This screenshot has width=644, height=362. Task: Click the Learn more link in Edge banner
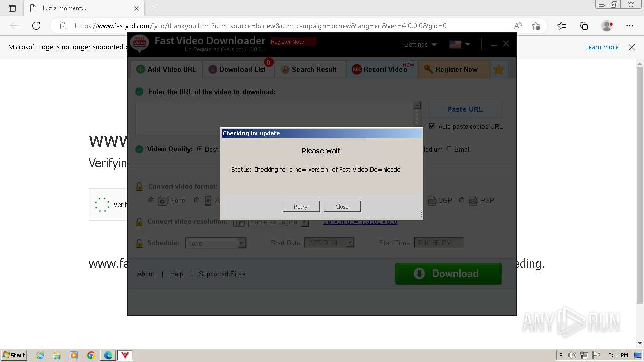[x=602, y=47]
